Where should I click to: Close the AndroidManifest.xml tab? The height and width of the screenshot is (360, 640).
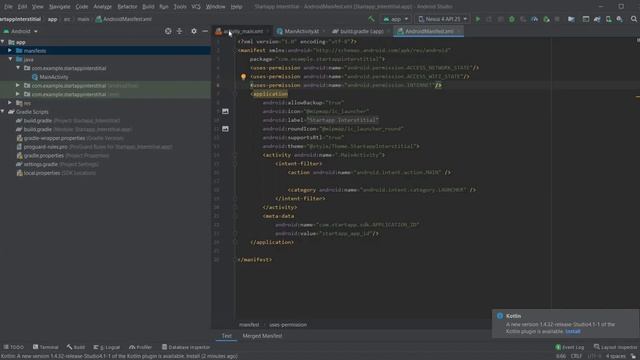pyautogui.click(x=459, y=31)
